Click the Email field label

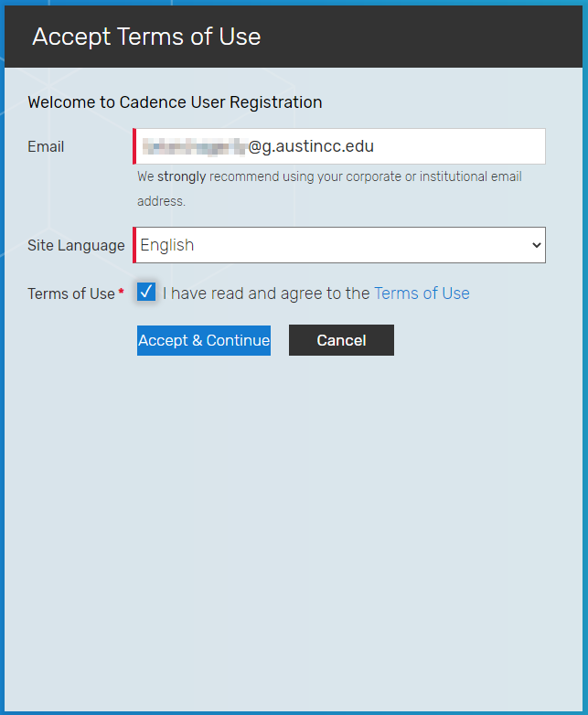point(46,146)
